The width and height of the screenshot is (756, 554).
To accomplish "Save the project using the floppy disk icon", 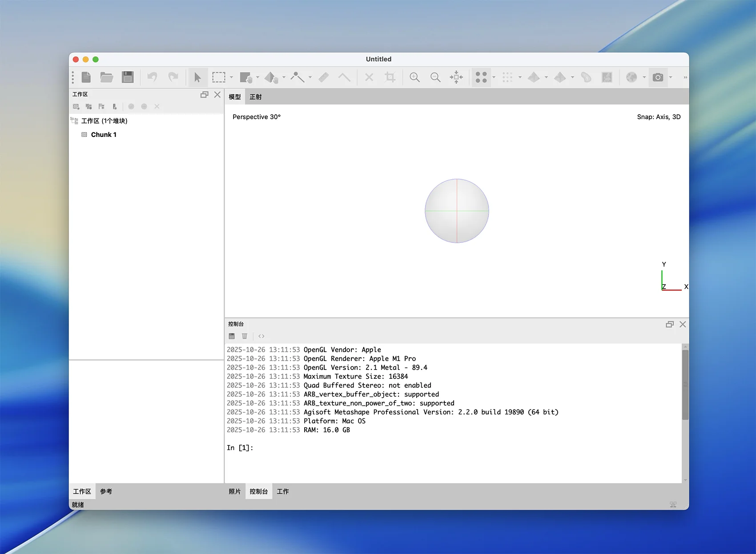I will coord(128,77).
